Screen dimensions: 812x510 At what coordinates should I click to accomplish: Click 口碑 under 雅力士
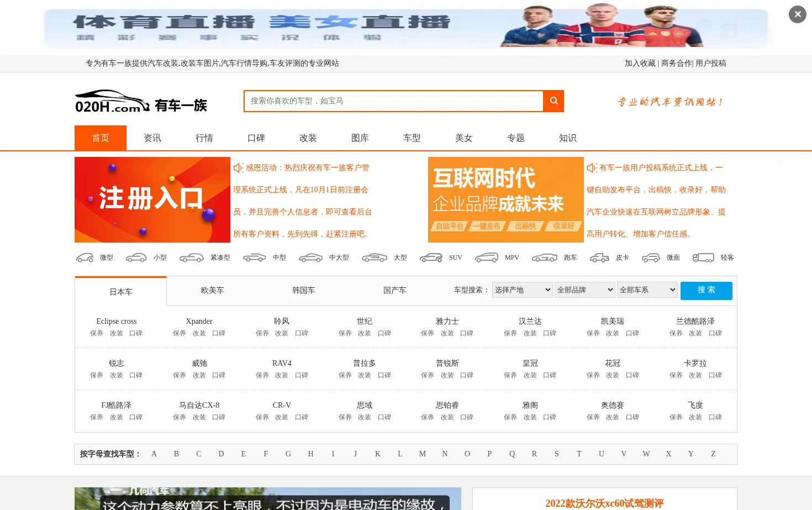tap(467, 333)
